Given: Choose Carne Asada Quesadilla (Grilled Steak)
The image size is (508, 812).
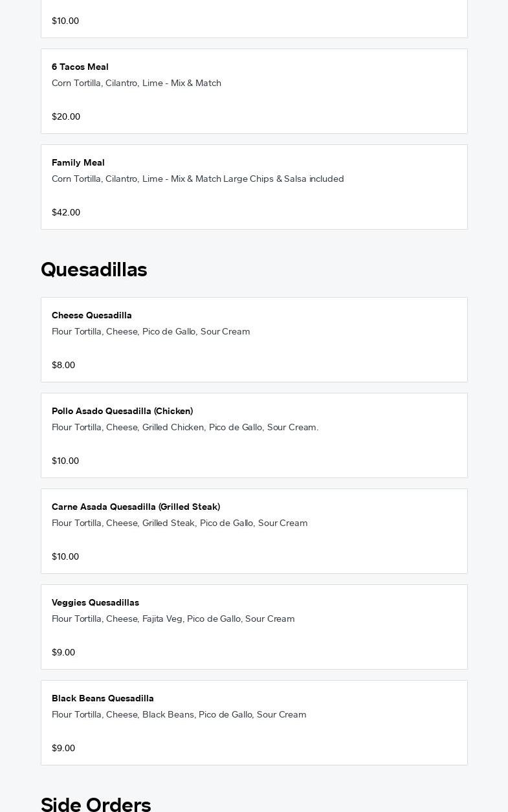Looking at the screenshot, I should (x=136, y=507).
